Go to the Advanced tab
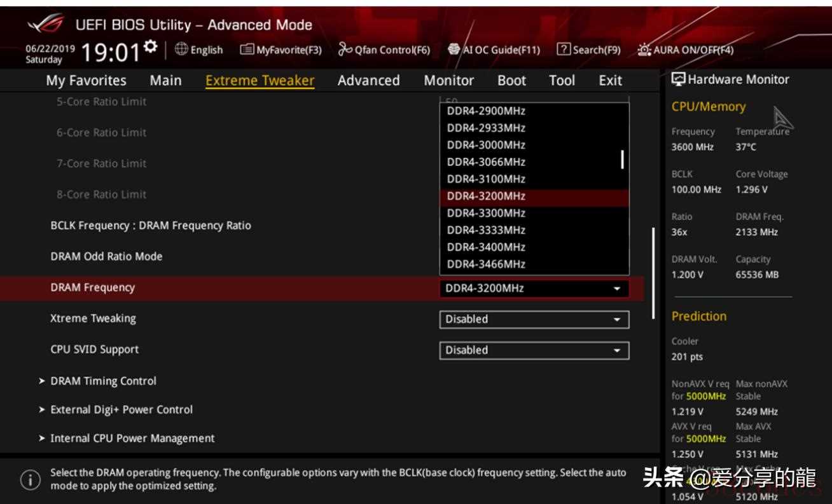 coord(368,81)
